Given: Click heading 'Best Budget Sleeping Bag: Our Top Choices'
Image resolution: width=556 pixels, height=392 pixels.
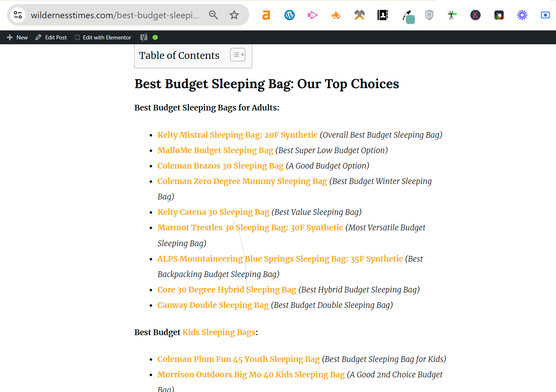Looking at the screenshot, I should click(x=267, y=84).
